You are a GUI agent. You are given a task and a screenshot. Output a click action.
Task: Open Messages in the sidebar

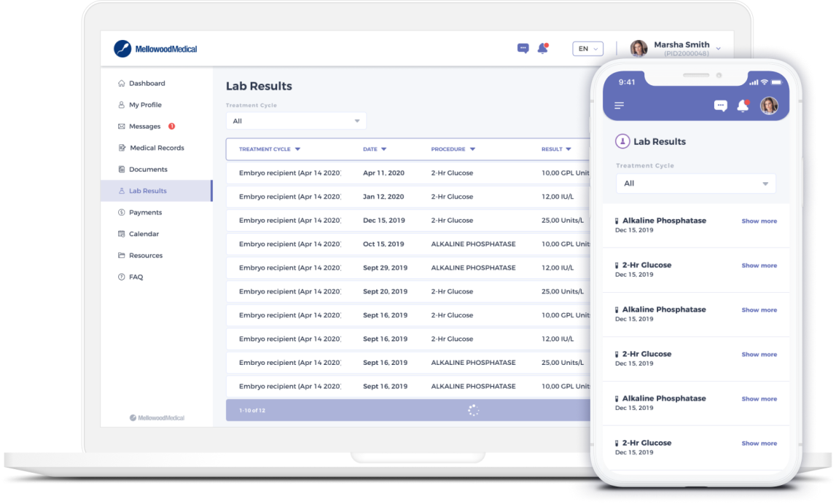(144, 127)
